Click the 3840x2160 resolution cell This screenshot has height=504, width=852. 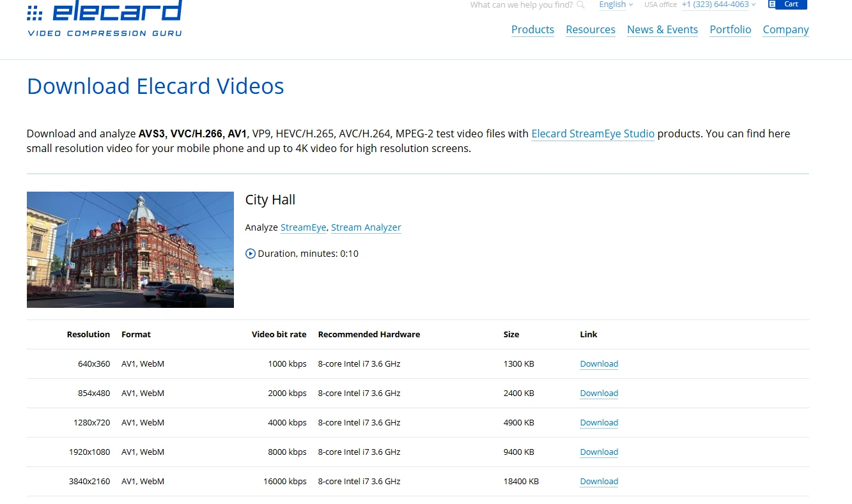[89, 482]
